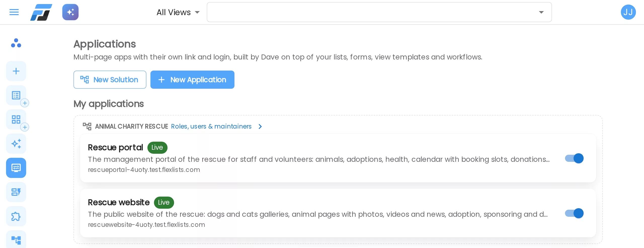The height and width of the screenshot is (248, 644).
Task: Open the lists sidebar icon
Action: pyautogui.click(x=16, y=95)
